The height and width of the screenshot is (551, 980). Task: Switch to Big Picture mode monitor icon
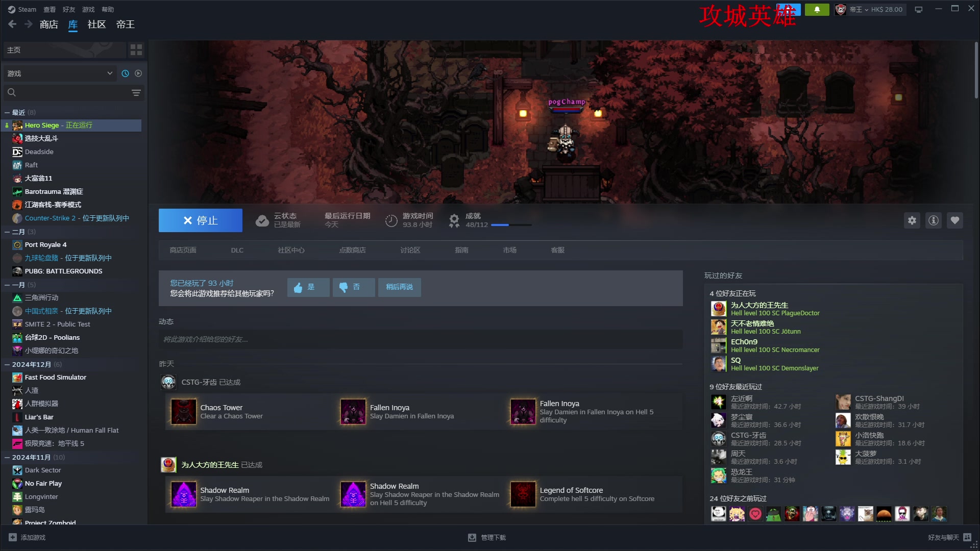919,10
